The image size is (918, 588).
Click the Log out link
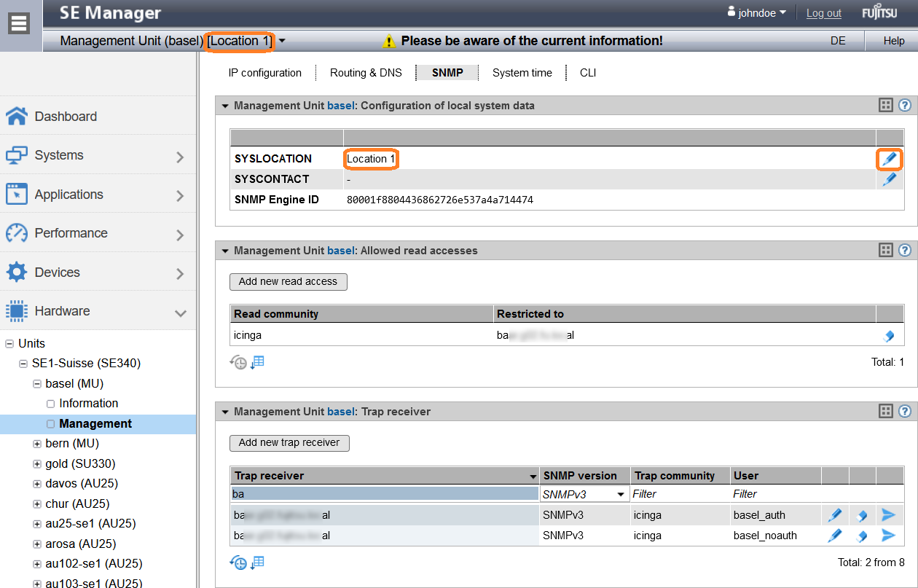tap(823, 13)
